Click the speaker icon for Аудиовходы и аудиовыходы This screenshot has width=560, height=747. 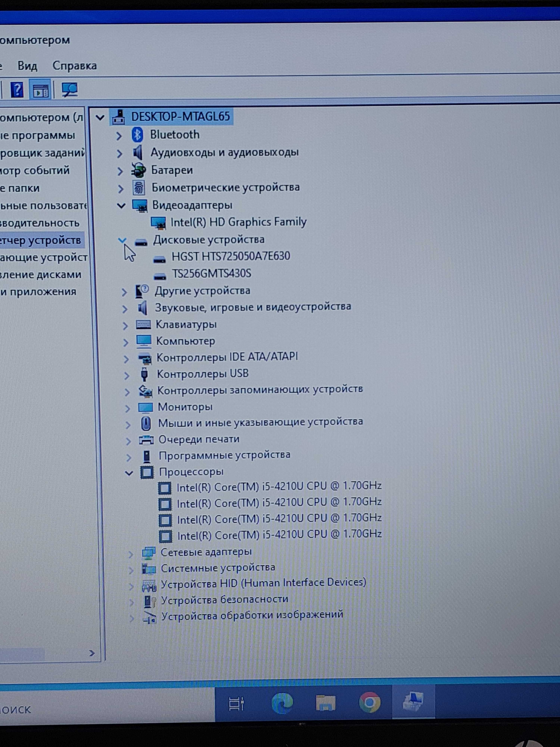point(137,153)
